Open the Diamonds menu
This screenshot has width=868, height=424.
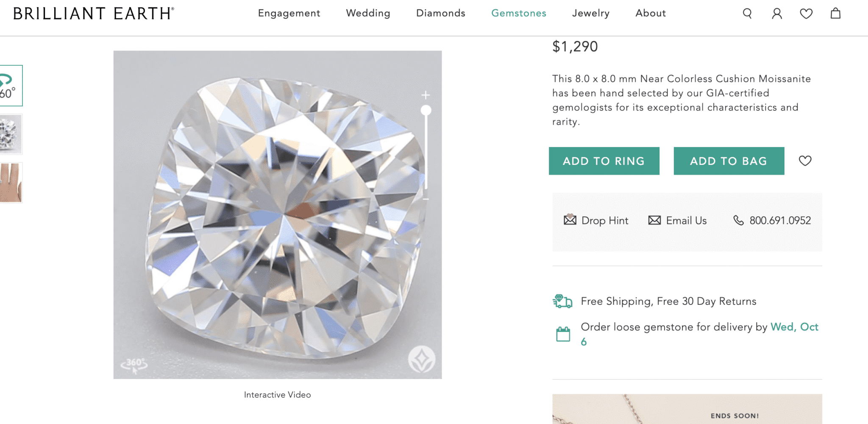[x=440, y=13]
